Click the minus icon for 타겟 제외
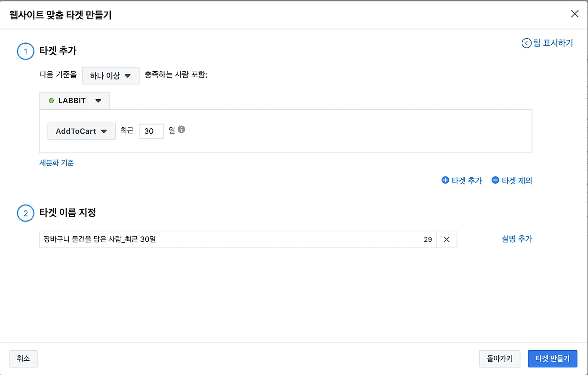Image resolution: width=588 pixels, height=375 pixels. click(x=495, y=181)
